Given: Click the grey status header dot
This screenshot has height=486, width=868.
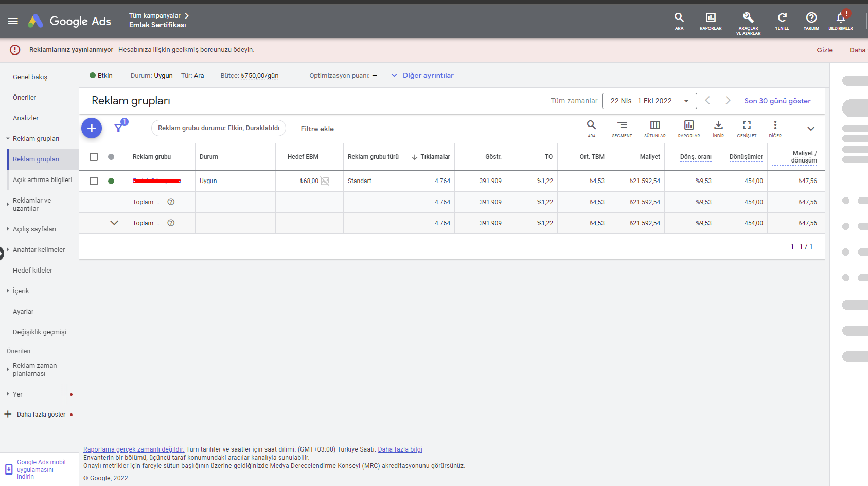Looking at the screenshot, I should [111, 157].
